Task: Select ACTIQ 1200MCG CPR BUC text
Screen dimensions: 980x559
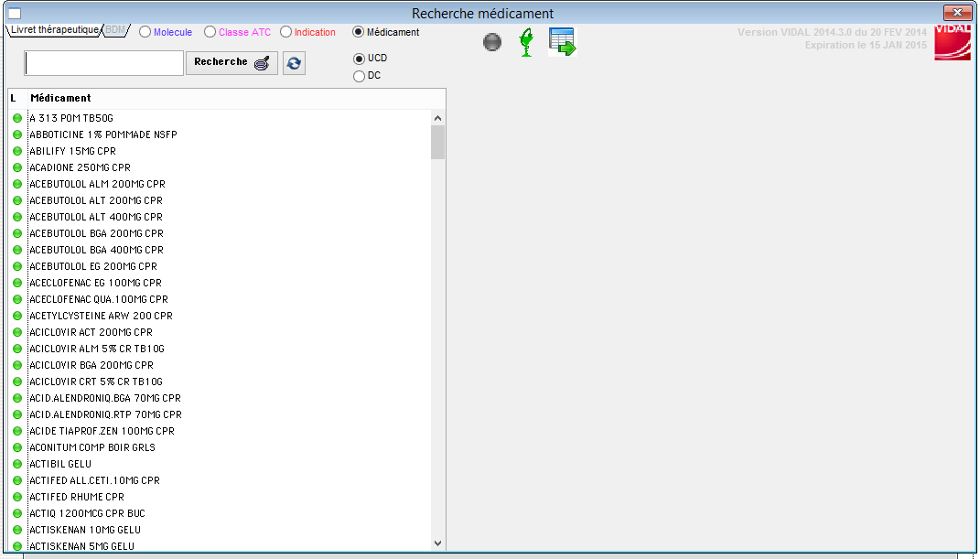Action: click(88, 513)
